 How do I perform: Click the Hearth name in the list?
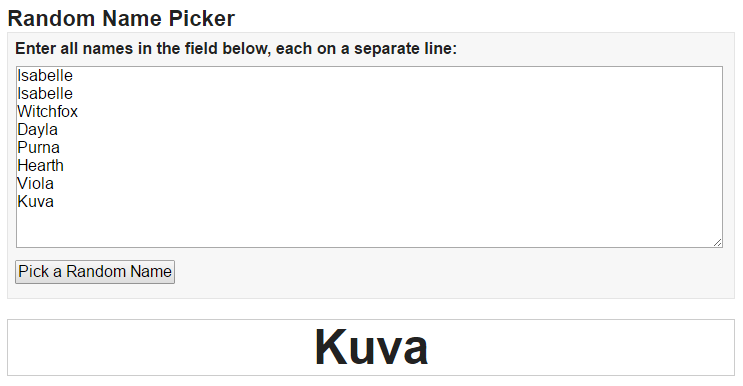coord(40,166)
